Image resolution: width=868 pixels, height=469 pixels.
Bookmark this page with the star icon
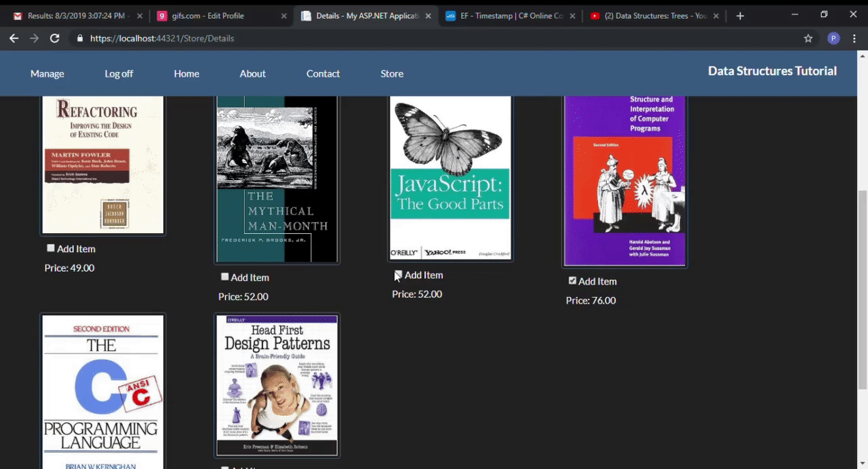click(808, 39)
